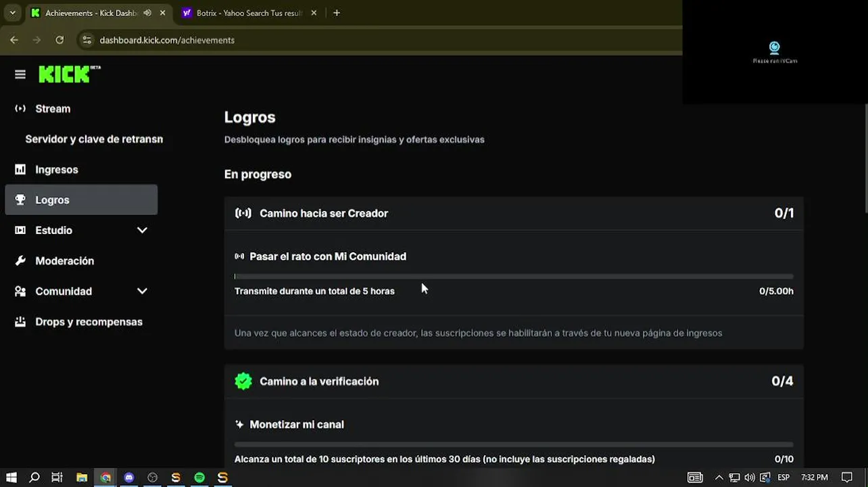The width and height of the screenshot is (868, 487).
Task: Show hidden system tray icons
Action: point(719,478)
